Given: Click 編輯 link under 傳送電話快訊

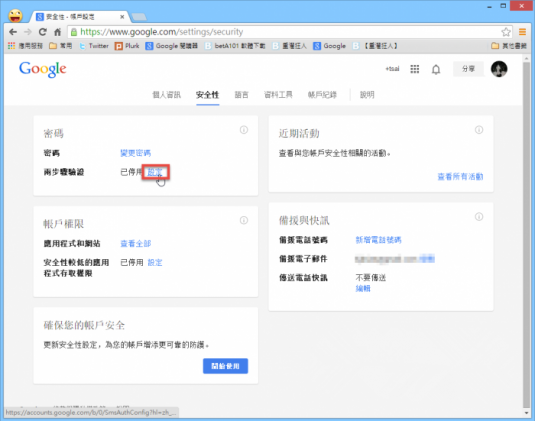Looking at the screenshot, I should click(363, 289).
